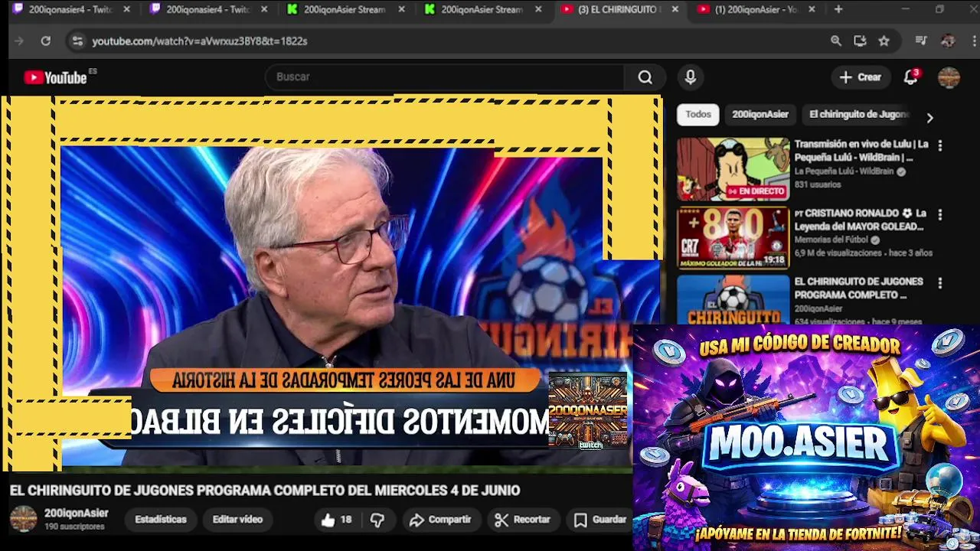980x551 pixels.
Task: Open YouTube account avatar menu
Action: (949, 77)
